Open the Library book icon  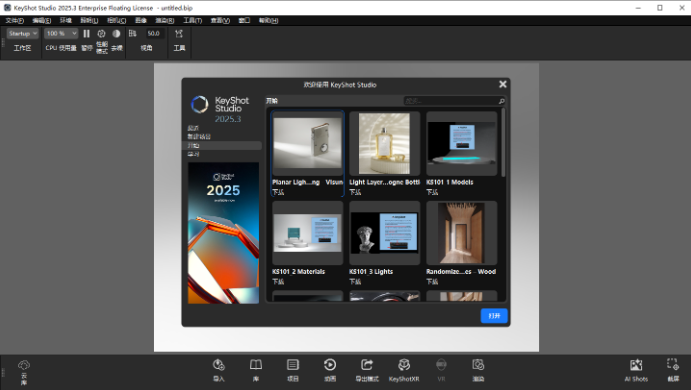coord(256,365)
